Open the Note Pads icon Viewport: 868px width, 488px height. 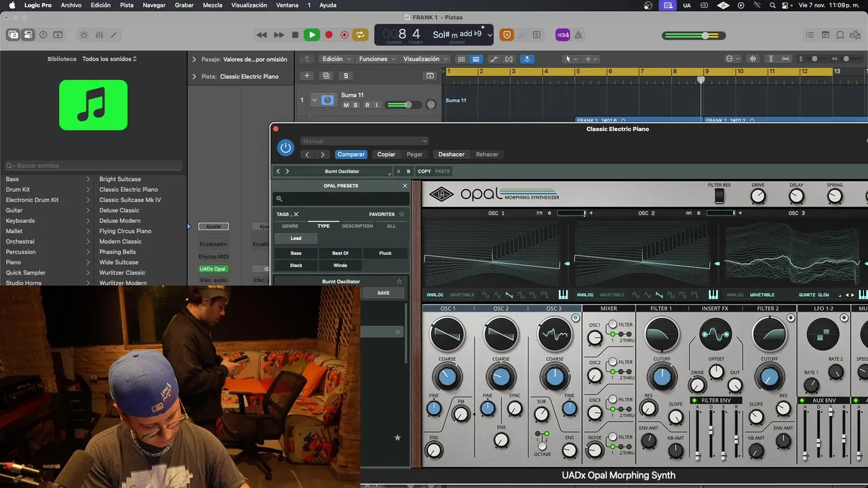[x=825, y=35]
